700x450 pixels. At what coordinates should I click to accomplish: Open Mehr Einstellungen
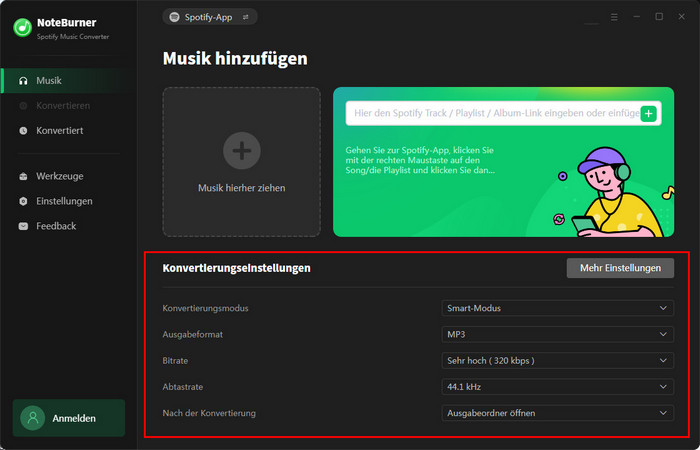(620, 268)
